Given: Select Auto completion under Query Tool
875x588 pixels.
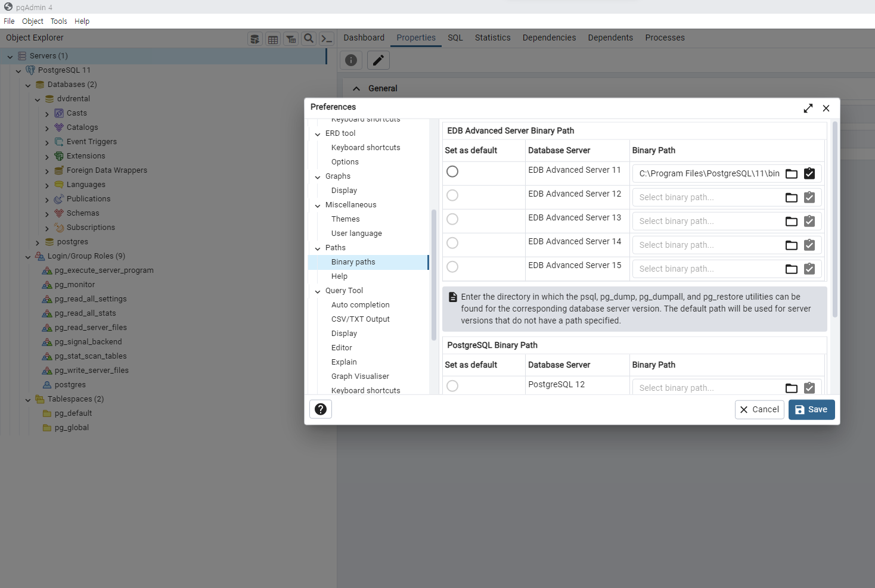Looking at the screenshot, I should point(361,305).
